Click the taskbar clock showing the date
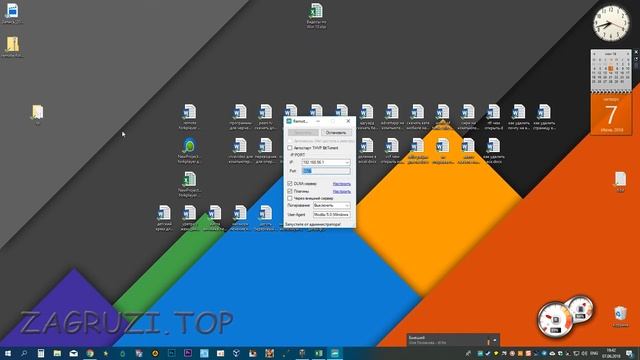 click(x=611, y=353)
